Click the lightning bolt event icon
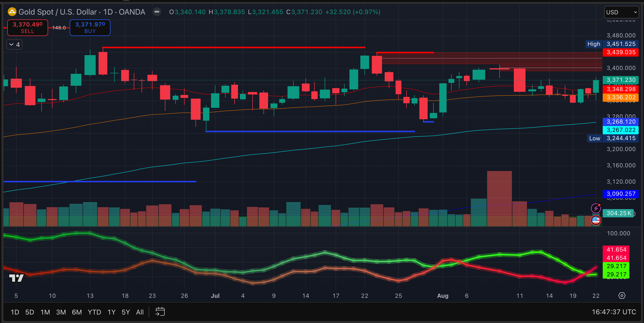Viewport: 644px width, 323px height. [x=595, y=208]
